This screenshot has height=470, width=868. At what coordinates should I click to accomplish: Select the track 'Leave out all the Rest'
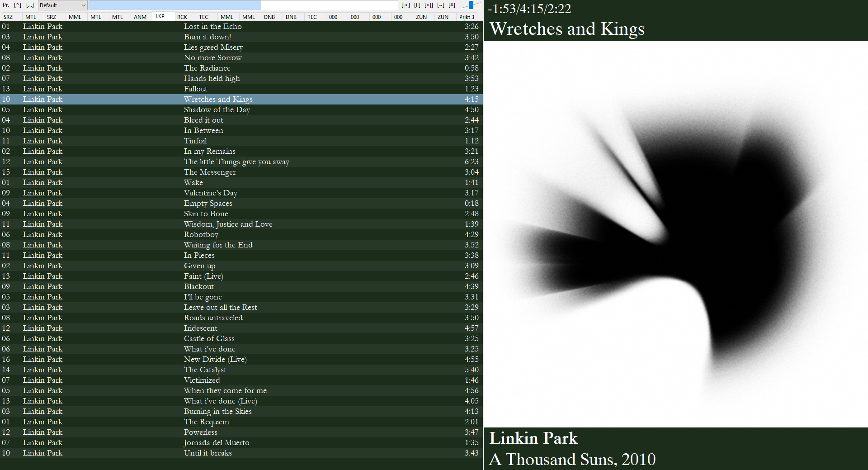(241, 307)
